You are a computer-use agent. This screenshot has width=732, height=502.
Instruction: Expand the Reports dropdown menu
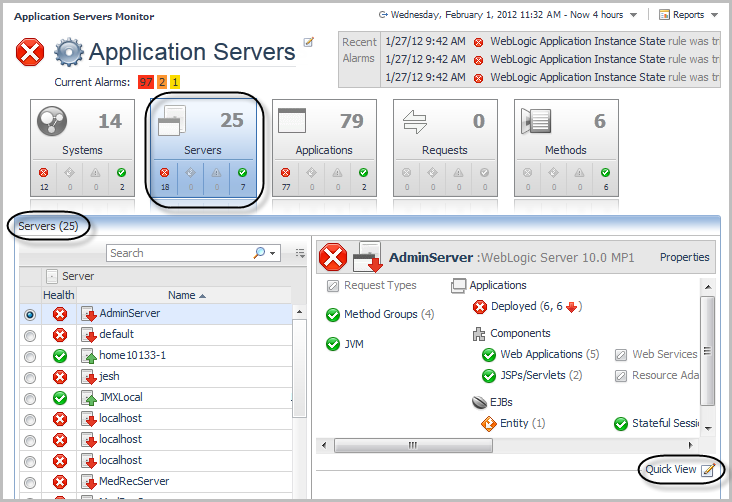tap(714, 15)
